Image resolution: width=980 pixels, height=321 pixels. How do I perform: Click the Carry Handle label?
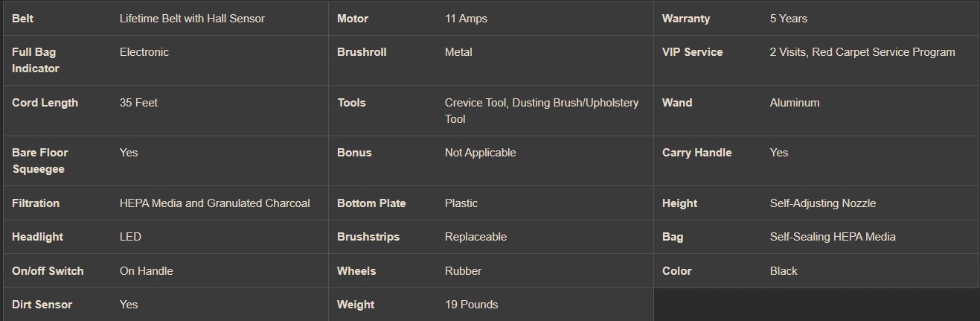(x=696, y=153)
